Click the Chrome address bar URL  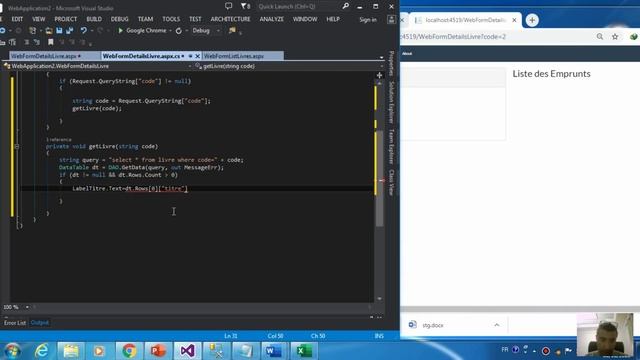click(x=453, y=37)
